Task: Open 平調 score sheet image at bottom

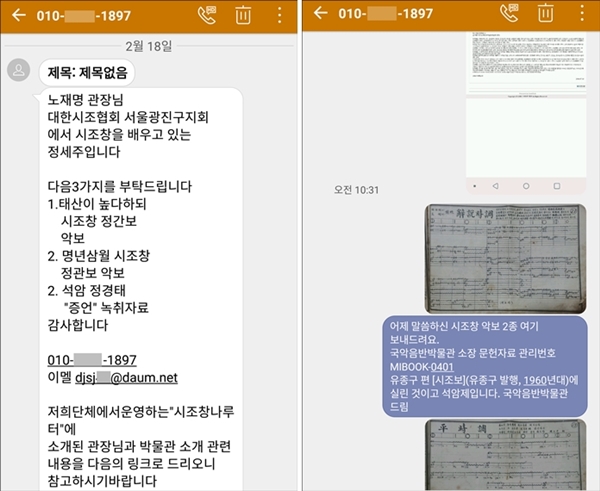Action: point(506,455)
